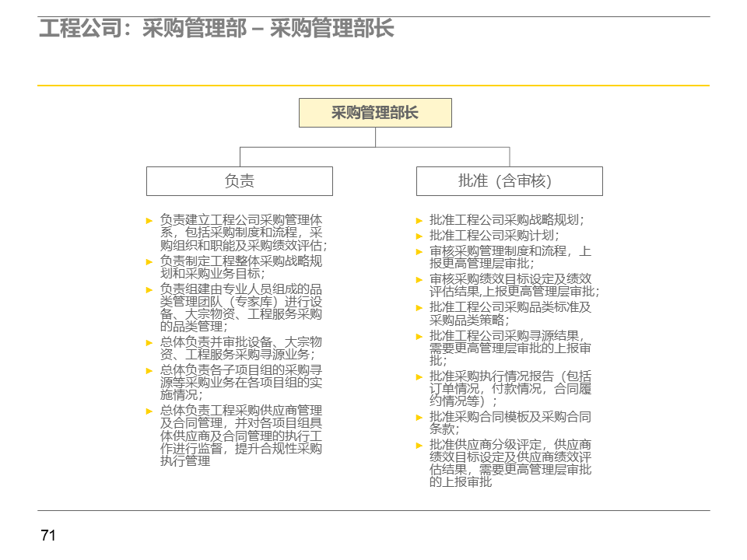747x560 pixels.
Task: Click bullet text 批准工程公司采购品类标准及
Action: click(x=510, y=313)
